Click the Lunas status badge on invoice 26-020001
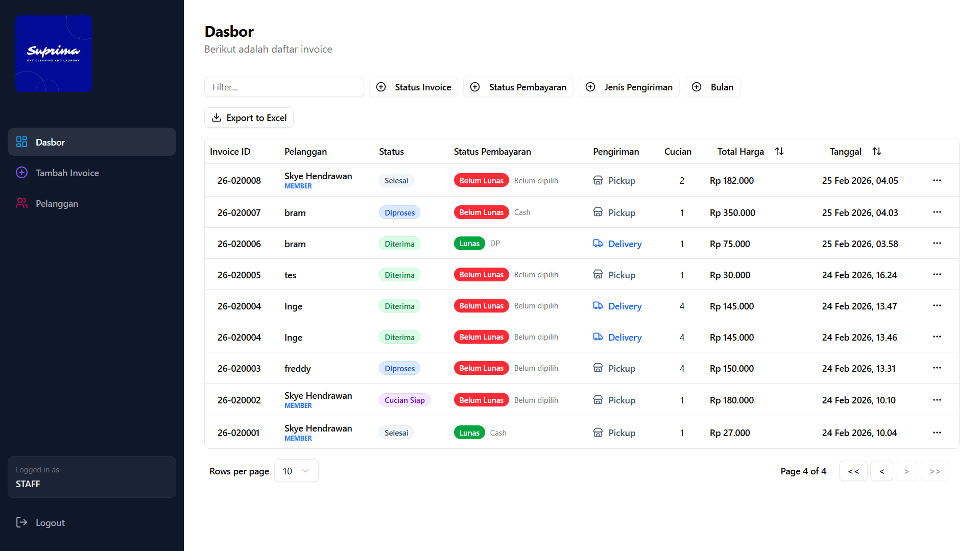Viewport: 980px width, 551px height. tap(469, 432)
